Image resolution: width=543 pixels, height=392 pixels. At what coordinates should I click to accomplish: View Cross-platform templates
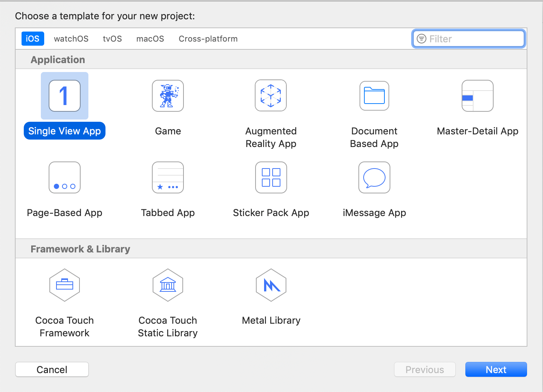(208, 39)
